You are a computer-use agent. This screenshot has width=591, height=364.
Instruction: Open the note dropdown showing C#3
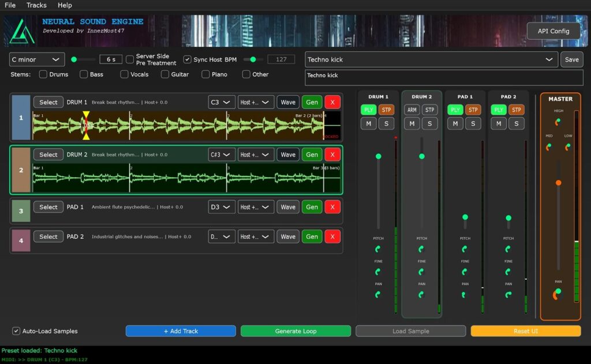point(221,154)
